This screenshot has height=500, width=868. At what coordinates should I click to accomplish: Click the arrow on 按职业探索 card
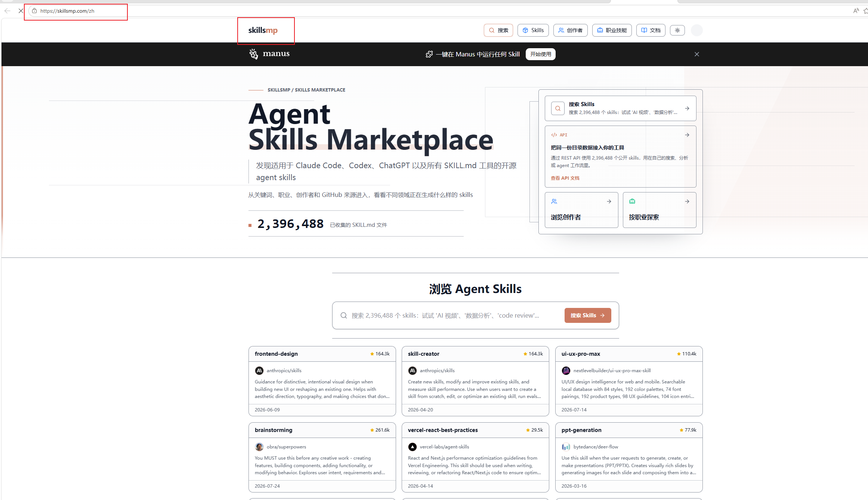click(687, 201)
